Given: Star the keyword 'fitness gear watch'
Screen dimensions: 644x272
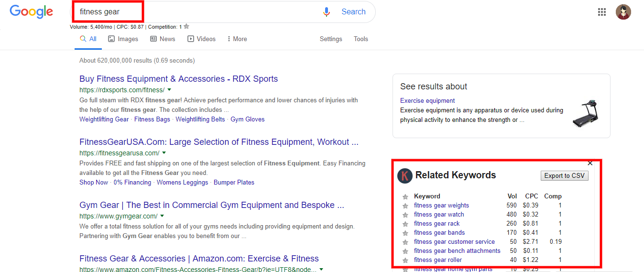Looking at the screenshot, I should [405, 215].
